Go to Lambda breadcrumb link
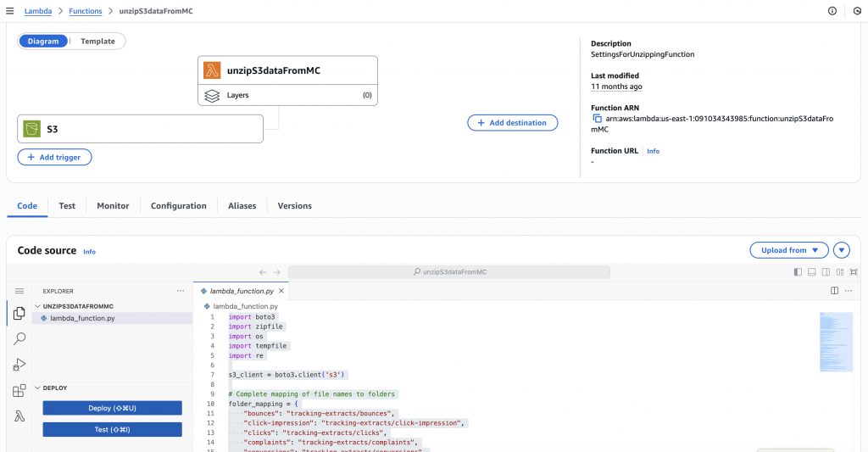The height and width of the screenshot is (452, 868). [38, 11]
